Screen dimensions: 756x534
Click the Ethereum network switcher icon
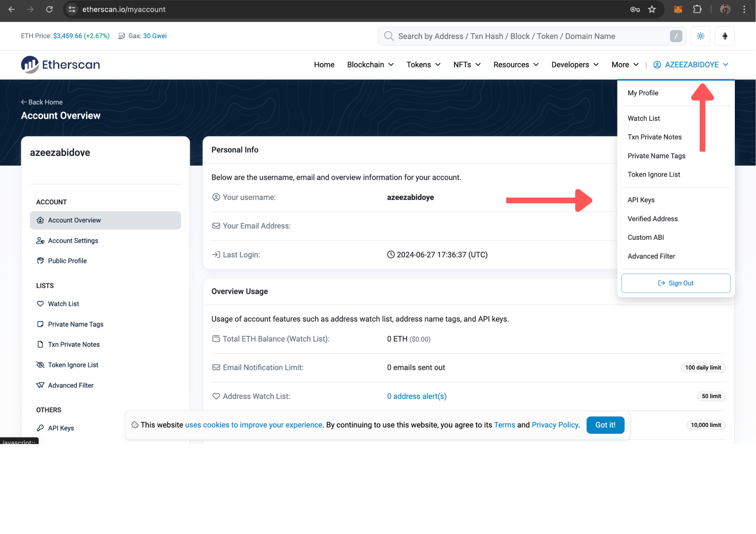(x=725, y=36)
